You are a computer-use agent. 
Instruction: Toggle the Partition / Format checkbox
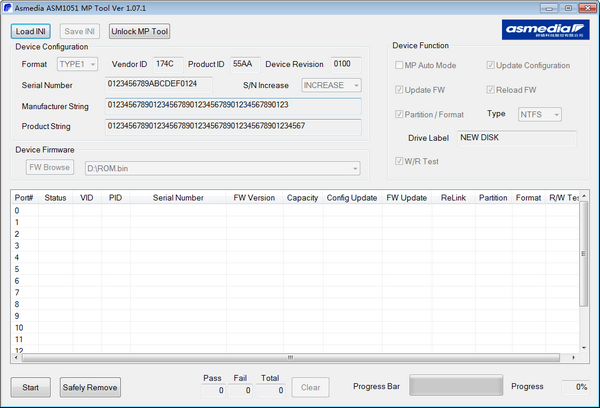pos(399,114)
